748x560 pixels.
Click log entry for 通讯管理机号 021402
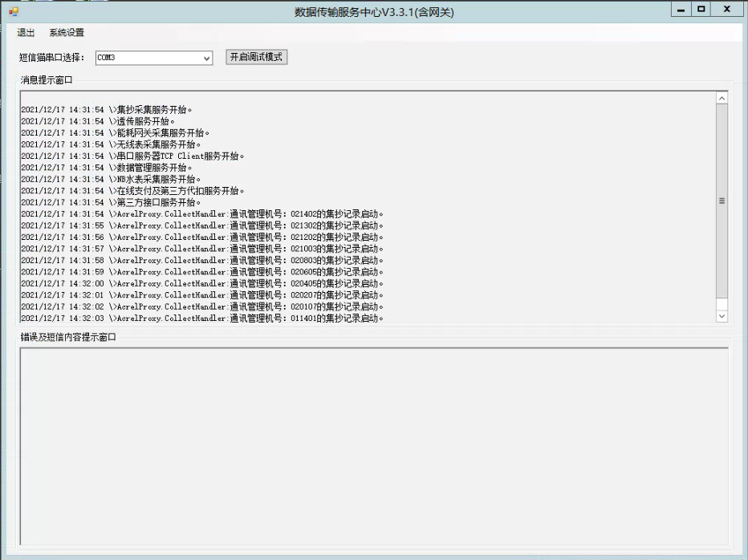202,214
